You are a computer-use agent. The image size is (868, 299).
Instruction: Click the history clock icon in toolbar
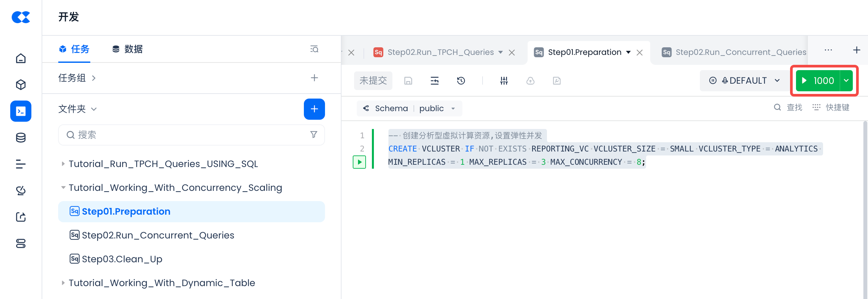point(461,81)
